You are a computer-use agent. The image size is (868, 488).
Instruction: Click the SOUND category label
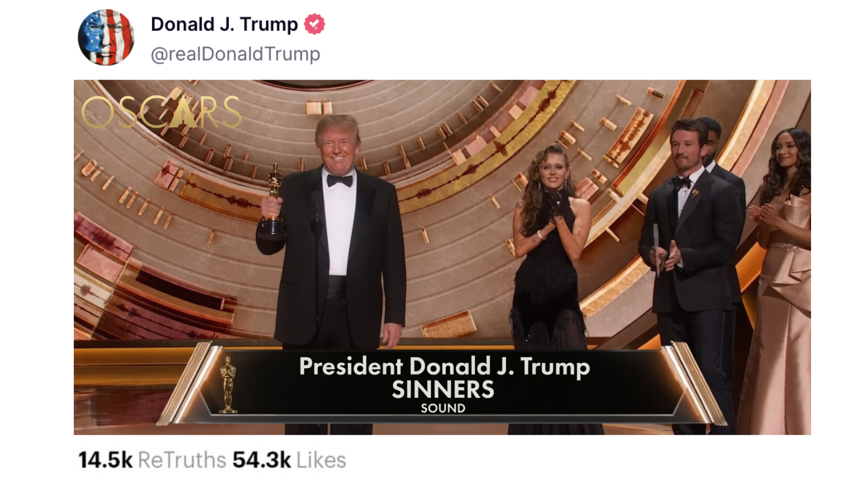click(x=443, y=408)
